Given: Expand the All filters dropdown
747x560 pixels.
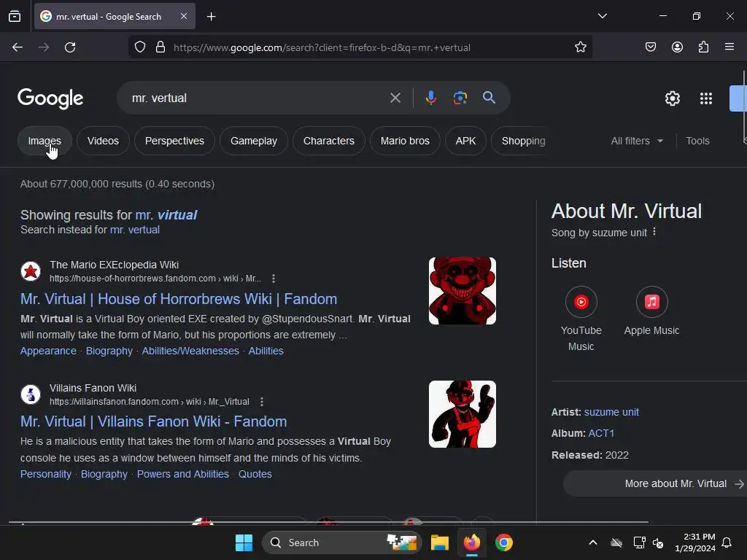Looking at the screenshot, I should 637,141.
